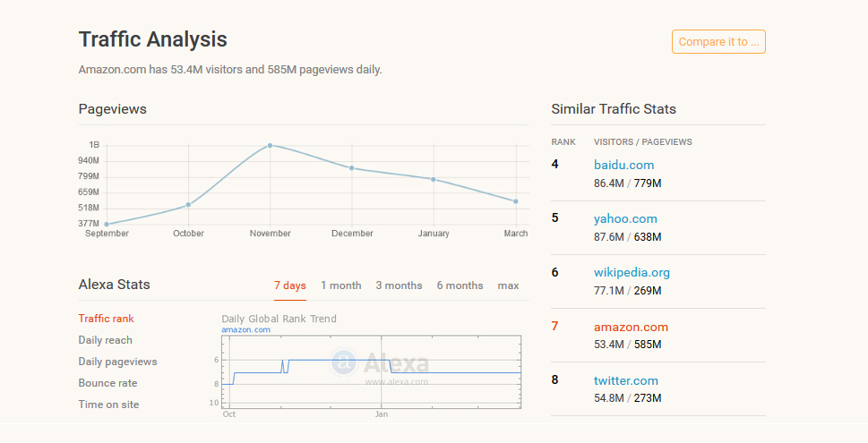Select the max time range tab

click(508, 285)
